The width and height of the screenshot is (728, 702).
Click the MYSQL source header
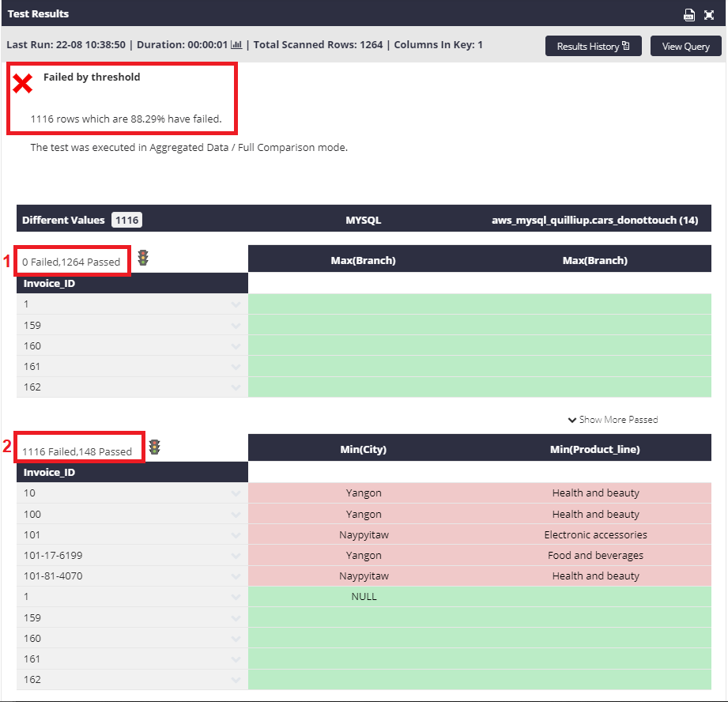364,220
